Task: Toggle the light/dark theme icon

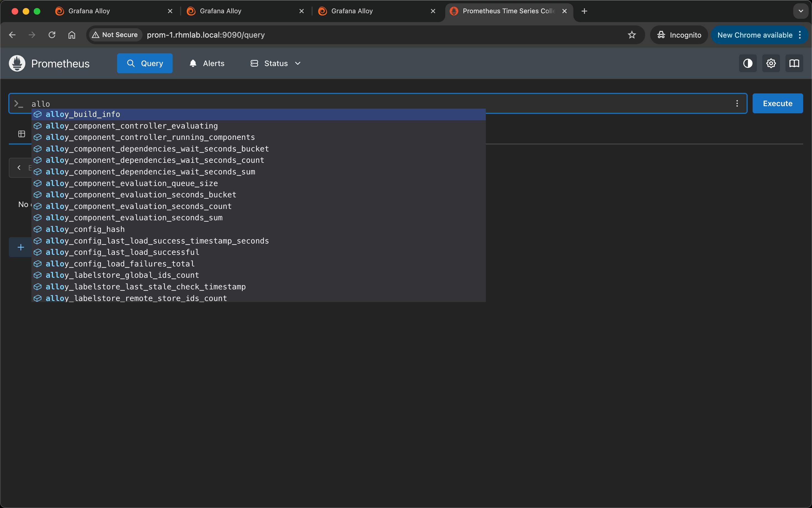Action: click(x=748, y=63)
